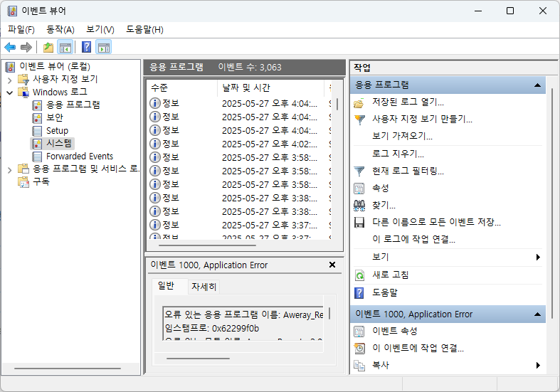Click the actions pane vertical scrollbar
The image size is (560, 392).
point(552,203)
